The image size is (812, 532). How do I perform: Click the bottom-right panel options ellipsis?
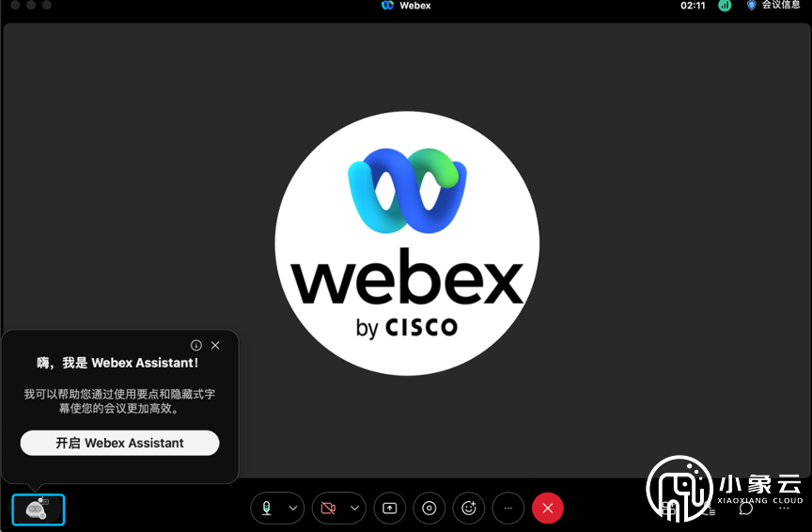tap(784, 509)
